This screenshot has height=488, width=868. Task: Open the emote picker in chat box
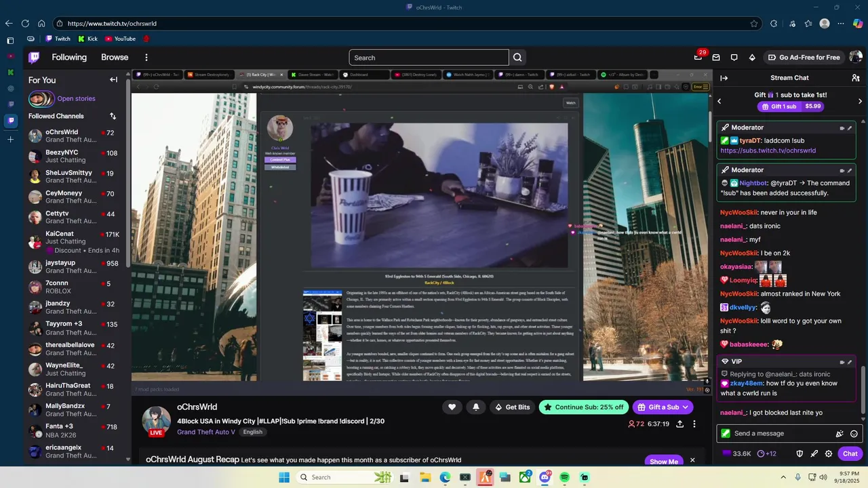click(x=854, y=434)
